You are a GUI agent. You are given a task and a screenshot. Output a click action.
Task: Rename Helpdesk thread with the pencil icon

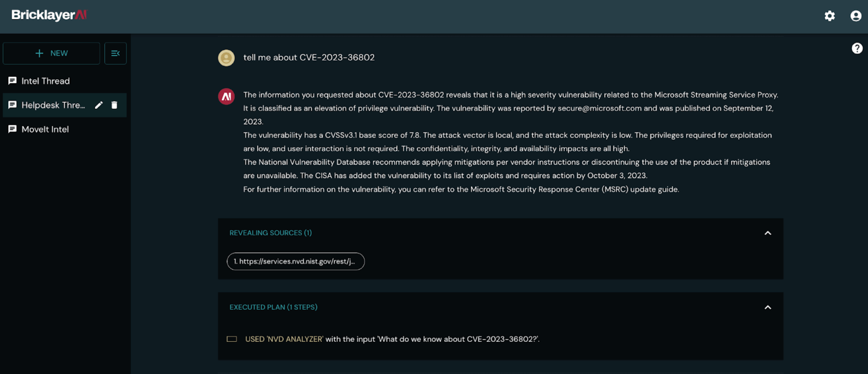(99, 105)
